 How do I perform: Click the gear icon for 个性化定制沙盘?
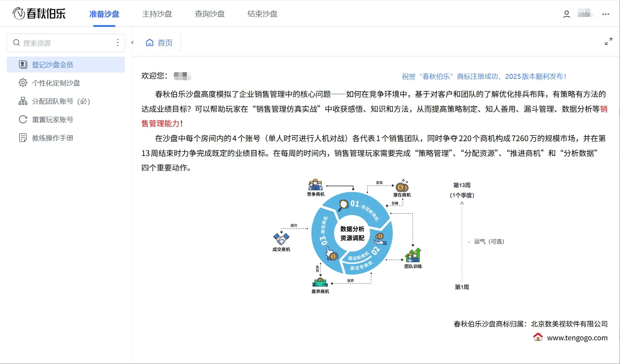coord(23,83)
